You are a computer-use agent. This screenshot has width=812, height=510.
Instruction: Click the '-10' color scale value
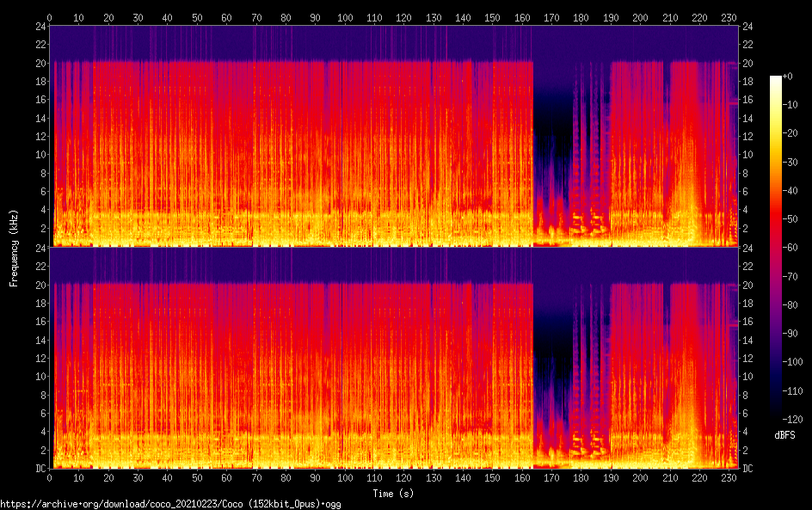[x=790, y=105]
